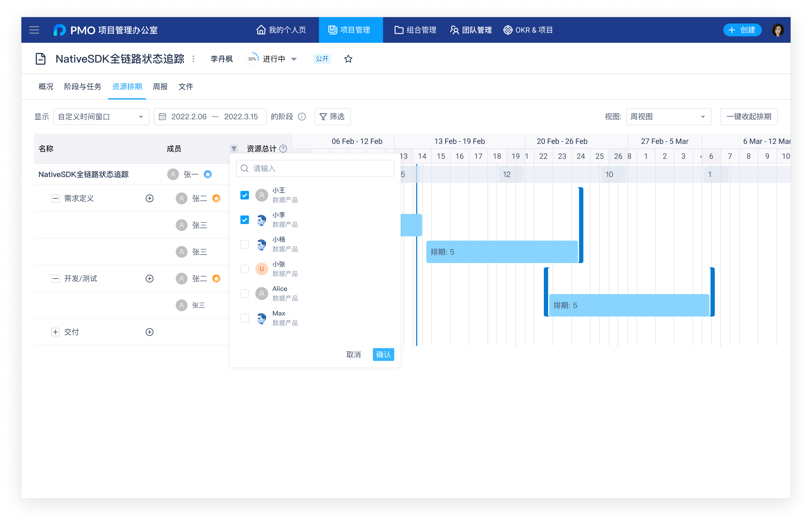
Task: Click the 30% progress circle indicator
Action: pyautogui.click(x=252, y=58)
